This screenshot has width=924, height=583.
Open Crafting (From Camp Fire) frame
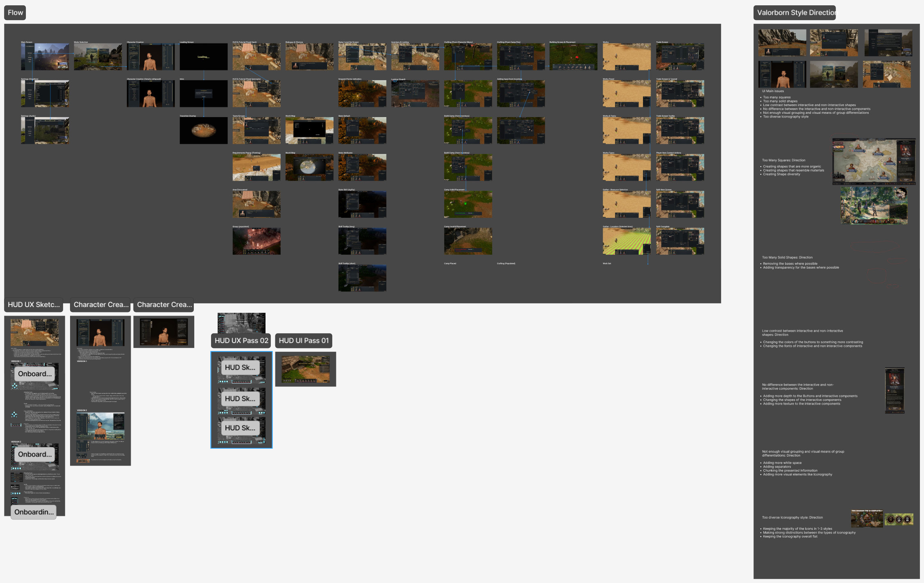click(x=521, y=57)
